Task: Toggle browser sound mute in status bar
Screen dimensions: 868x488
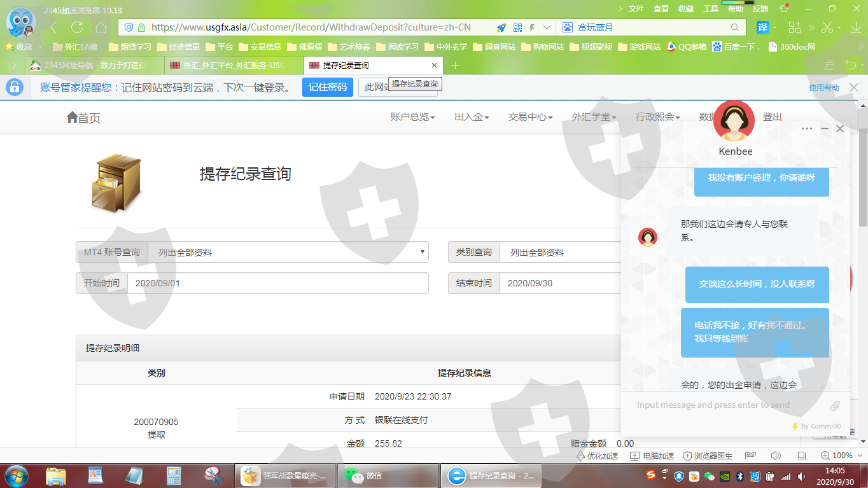Action: click(775, 456)
